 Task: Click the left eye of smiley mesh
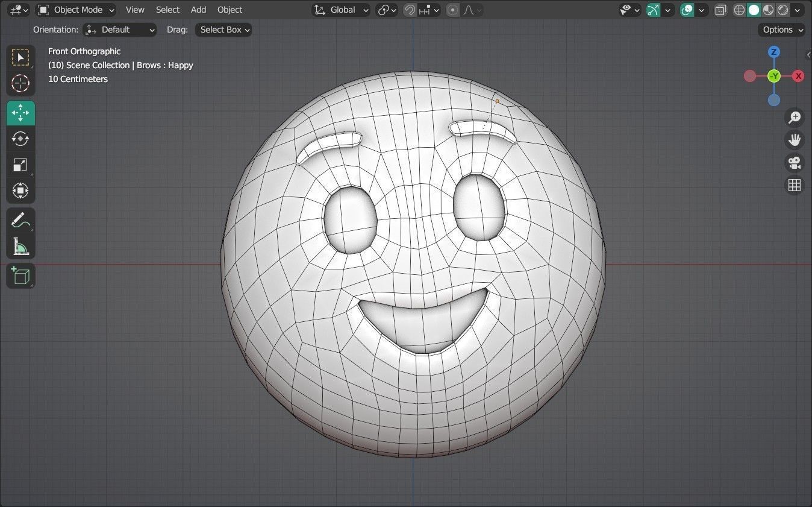pyautogui.click(x=351, y=219)
